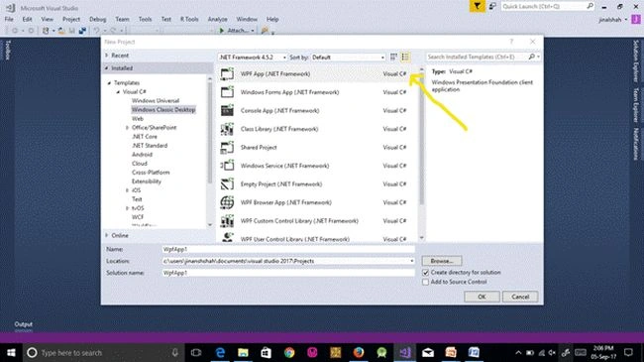Viewport: 644px width, 362px height.
Task: Click the feedback icon beside Quick Launch
Action: click(x=492, y=6)
